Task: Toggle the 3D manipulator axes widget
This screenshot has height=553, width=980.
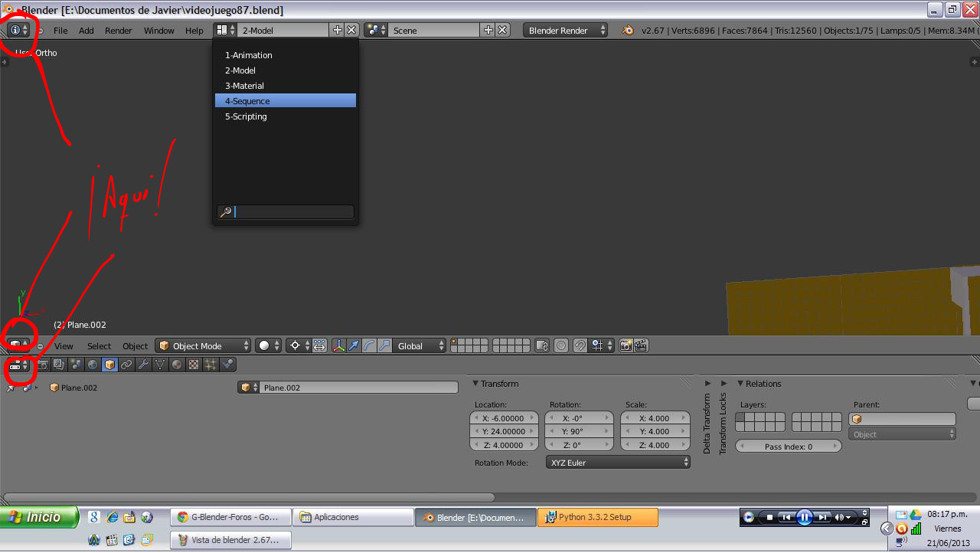Action: [x=338, y=345]
